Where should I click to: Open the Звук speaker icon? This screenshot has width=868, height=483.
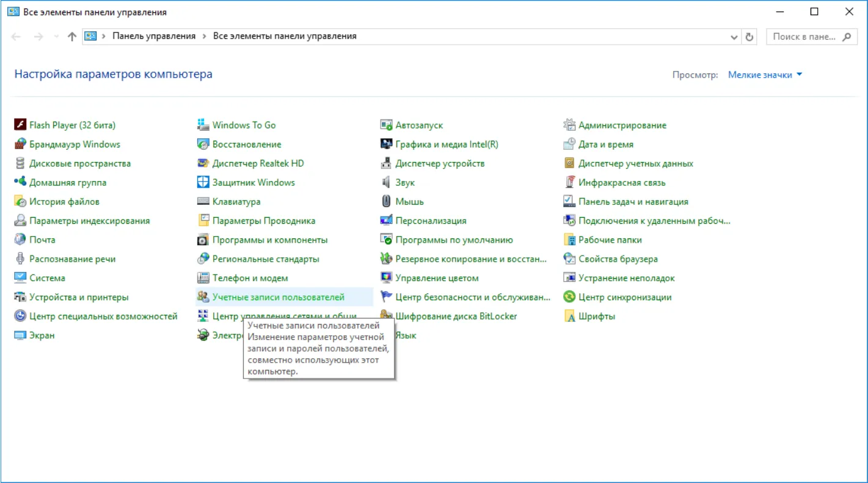(x=386, y=182)
